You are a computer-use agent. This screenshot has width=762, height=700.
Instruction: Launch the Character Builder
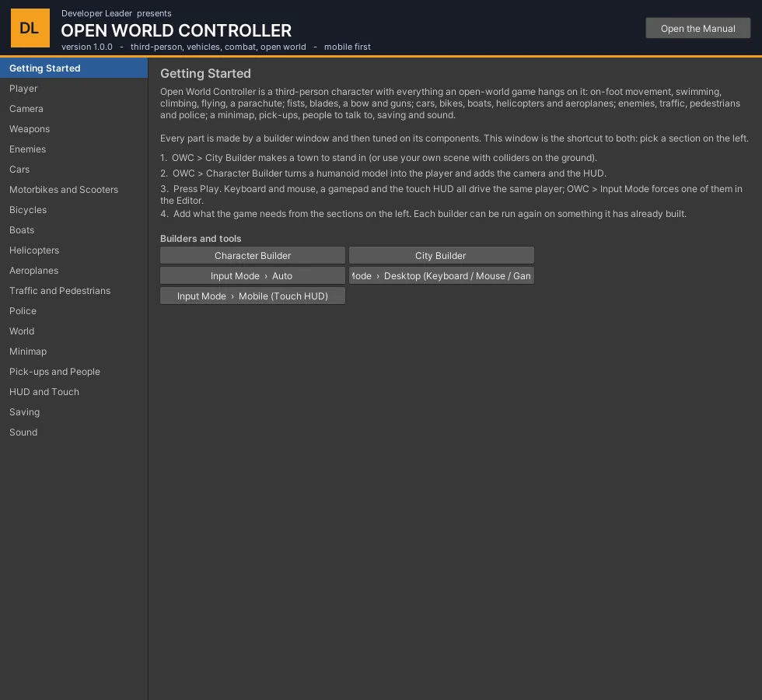click(x=253, y=255)
